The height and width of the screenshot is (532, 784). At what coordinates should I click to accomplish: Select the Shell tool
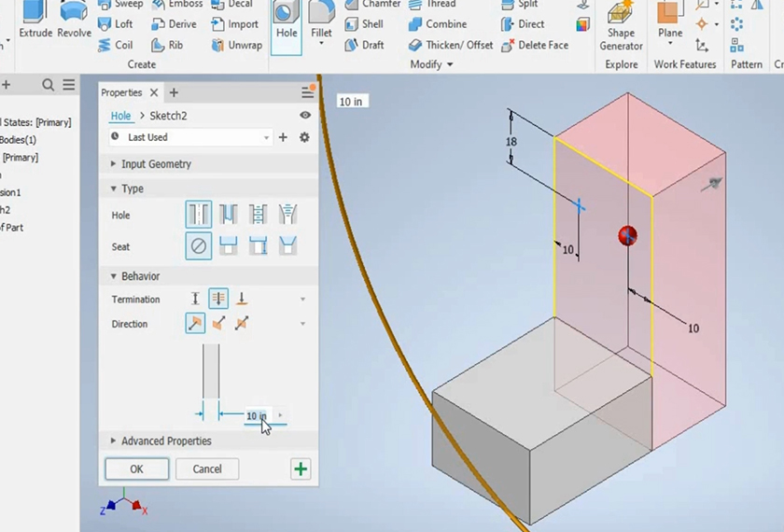[363, 24]
